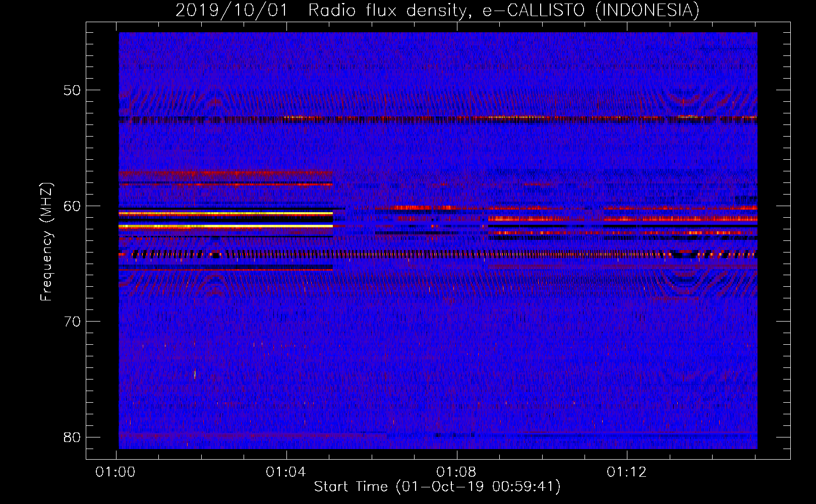
Task: Click the 01:04 time tick label
Action: point(286,472)
